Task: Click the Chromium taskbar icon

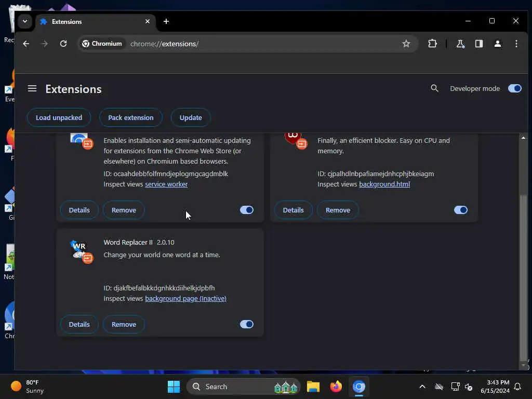Action: [x=358, y=387]
